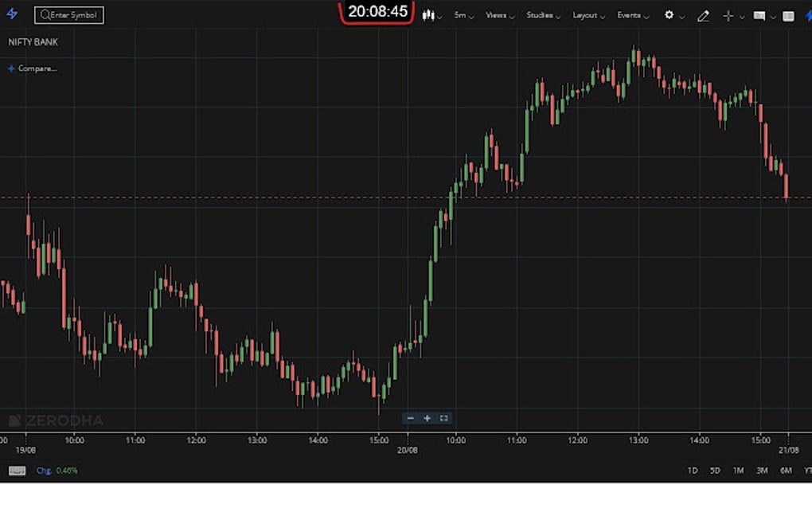Expand the chart type selector chevron

(439, 16)
